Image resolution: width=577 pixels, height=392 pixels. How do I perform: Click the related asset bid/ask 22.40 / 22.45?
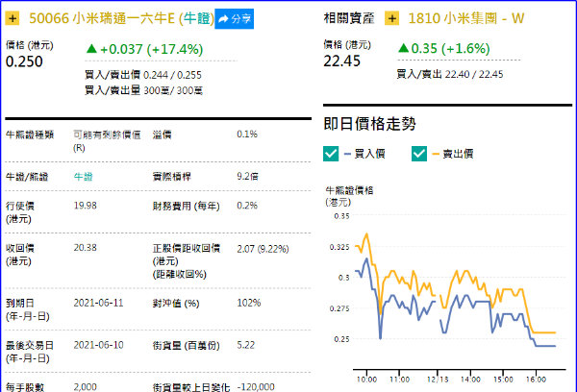(474, 74)
